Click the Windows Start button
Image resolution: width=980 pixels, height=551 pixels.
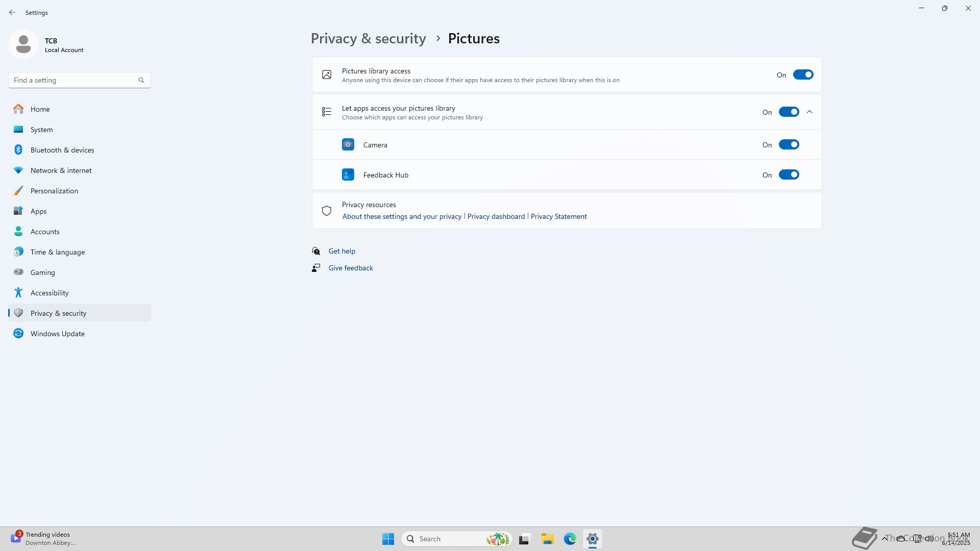[388, 539]
